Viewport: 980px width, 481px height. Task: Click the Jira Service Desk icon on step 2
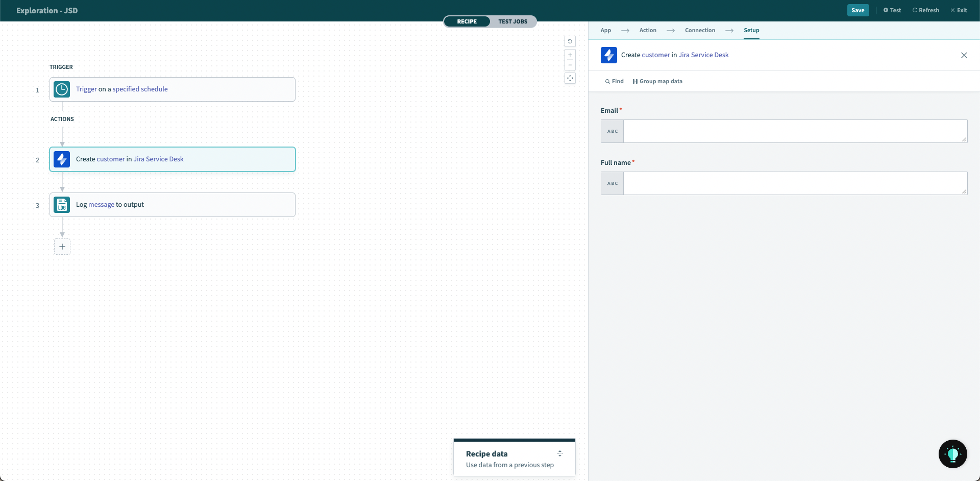[x=61, y=159]
